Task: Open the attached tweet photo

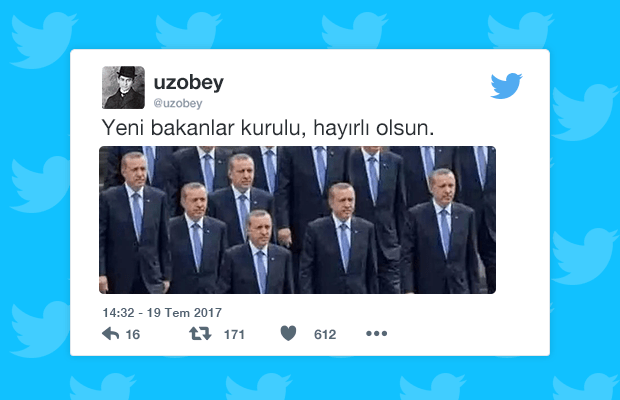Action: (297, 220)
